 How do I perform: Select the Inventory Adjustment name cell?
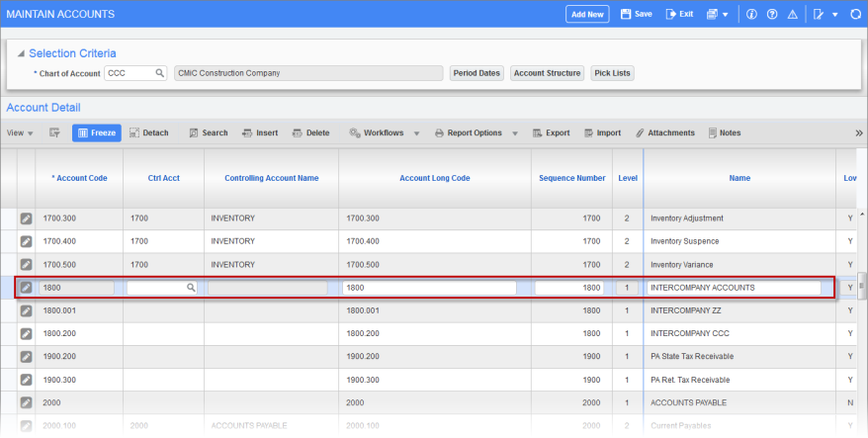(739, 219)
